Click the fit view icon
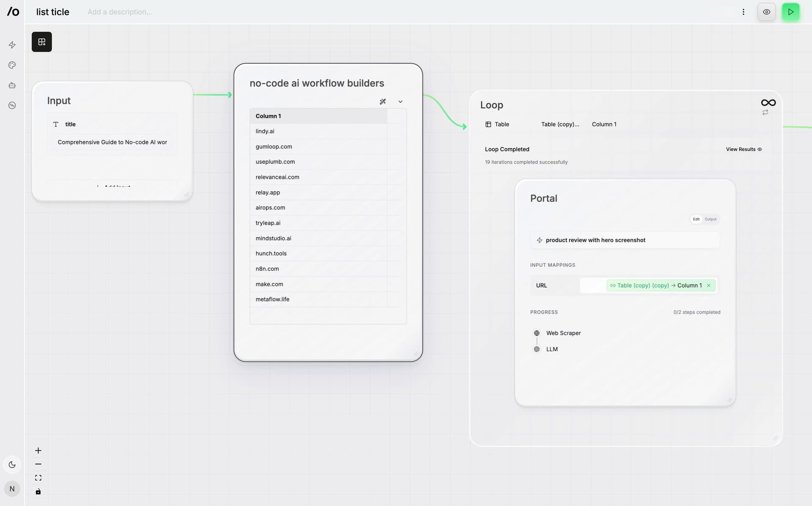 click(x=38, y=478)
